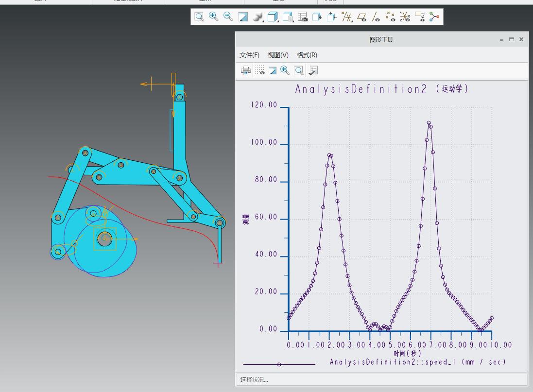Toggle the spin center icon
The image size is (533, 392).
coord(434,17)
